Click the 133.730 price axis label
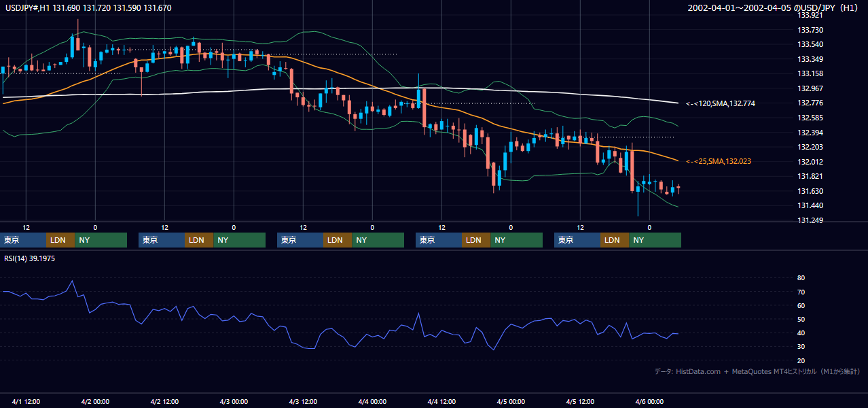This screenshot has height=408, width=868. point(810,30)
